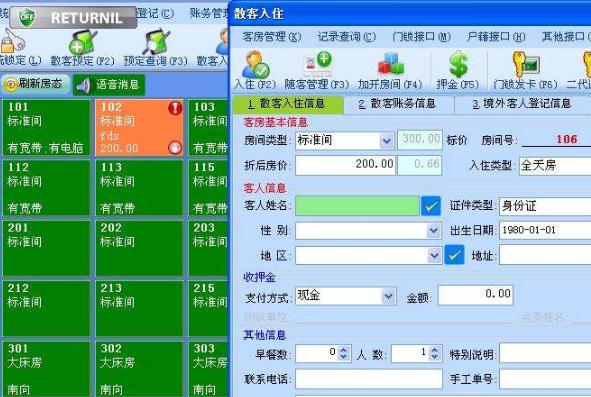Screen dimensions: 591x397
Task: Click checkmark button beside 客人姓名 field
Action: [x=431, y=206]
